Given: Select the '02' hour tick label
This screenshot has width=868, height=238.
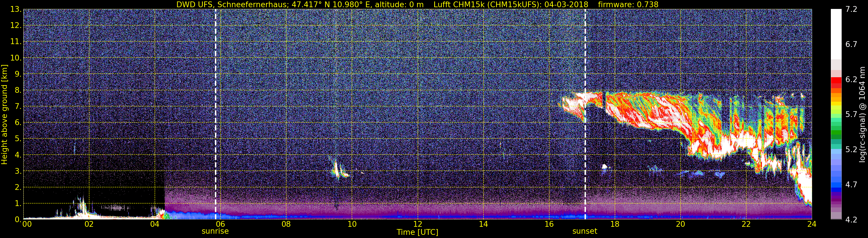Looking at the screenshot, I should pyautogui.click(x=89, y=224).
